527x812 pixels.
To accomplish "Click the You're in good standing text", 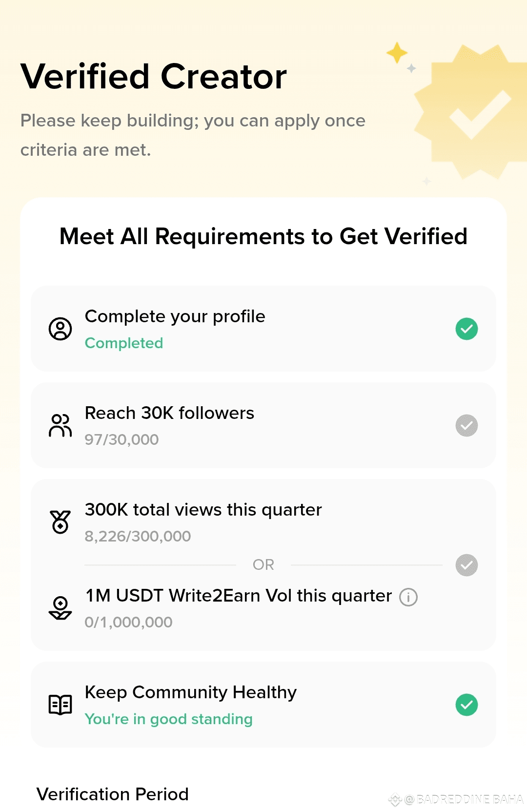I will [169, 719].
